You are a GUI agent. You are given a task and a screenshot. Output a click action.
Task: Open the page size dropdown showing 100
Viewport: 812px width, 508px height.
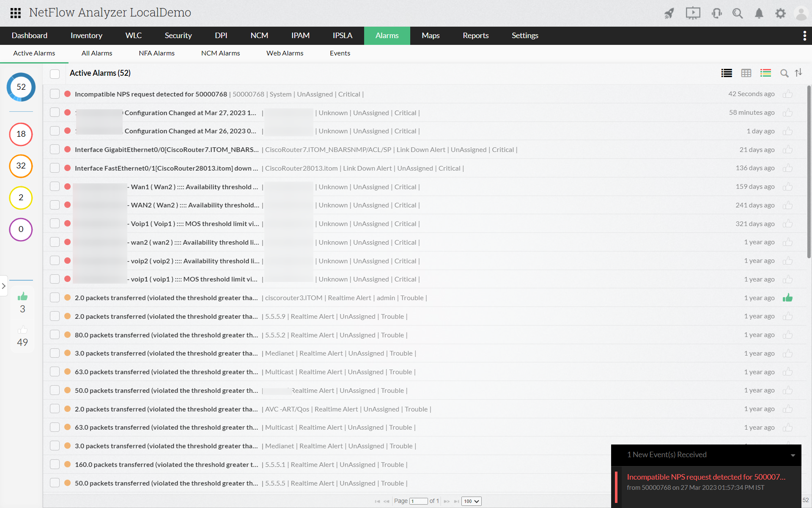tap(471, 501)
